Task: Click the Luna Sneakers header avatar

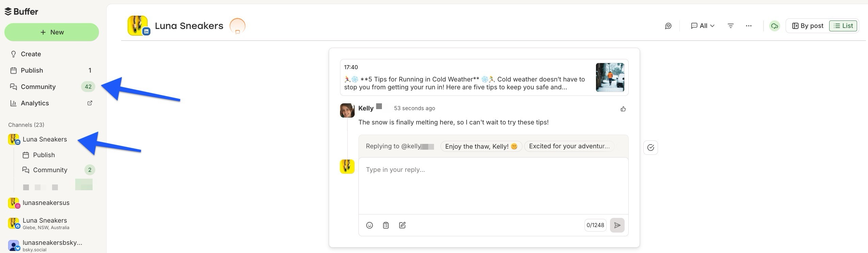Action: pos(138,26)
